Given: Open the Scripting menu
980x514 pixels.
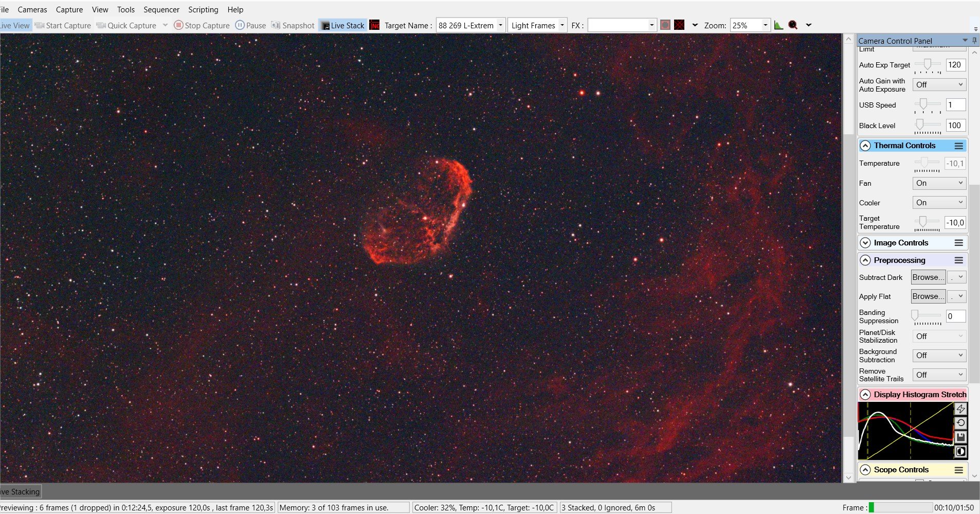Looking at the screenshot, I should [x=203, y=10].
